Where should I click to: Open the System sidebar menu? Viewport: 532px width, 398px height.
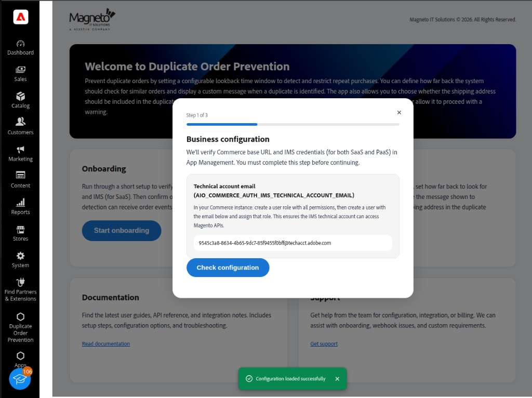[20, 260]
